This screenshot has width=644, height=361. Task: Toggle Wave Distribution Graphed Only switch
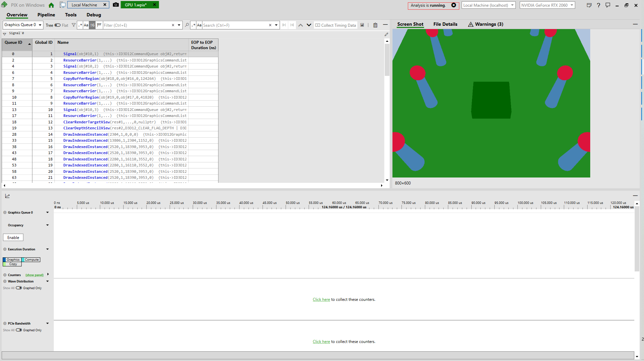coord(19,288)
